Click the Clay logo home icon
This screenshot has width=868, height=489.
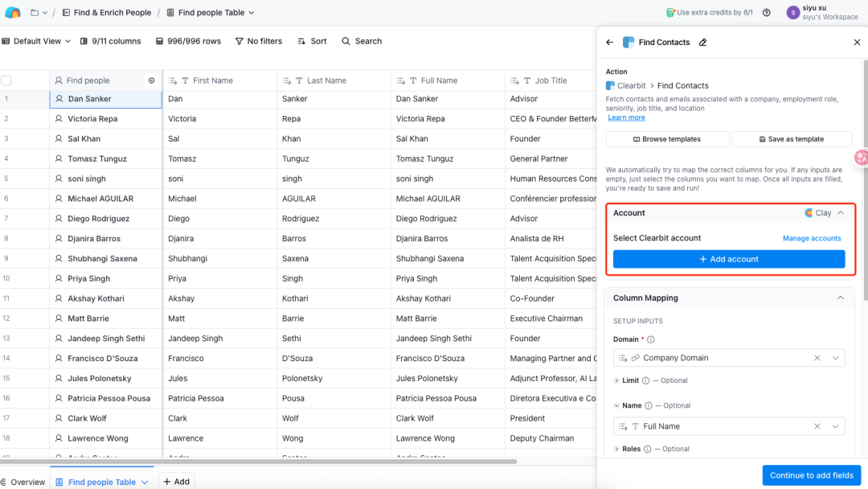tap(13, 12)
